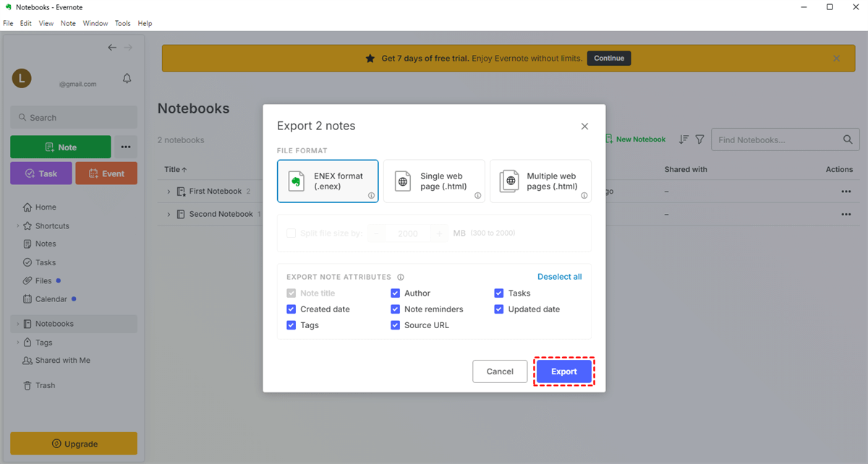Open actions menu for First Notebook
868x464 pixels.
tap(846, 192)
